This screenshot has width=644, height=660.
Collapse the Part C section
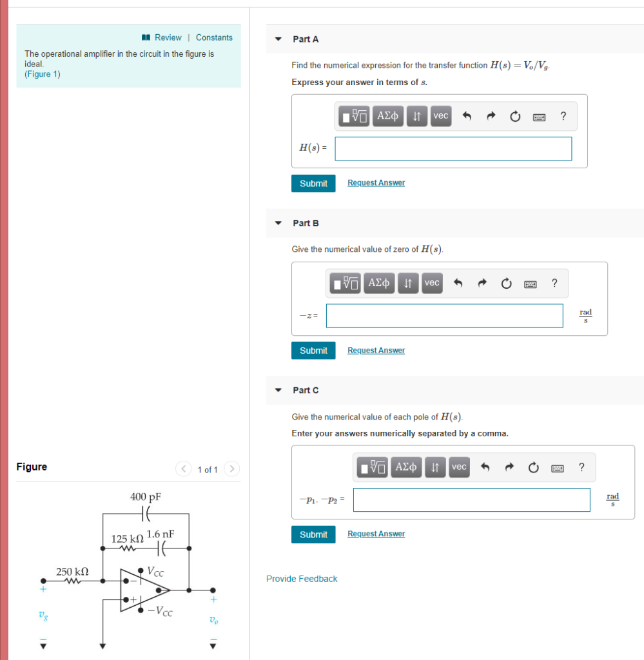click(x=277, y=390)
